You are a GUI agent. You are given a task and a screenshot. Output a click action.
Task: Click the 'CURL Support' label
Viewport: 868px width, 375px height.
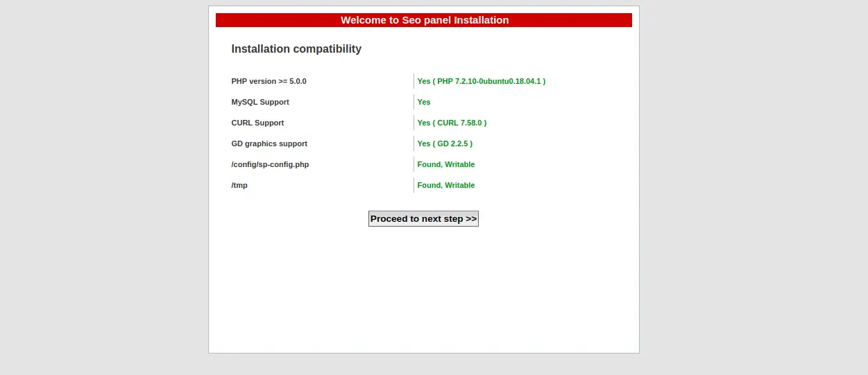[257, 123]
